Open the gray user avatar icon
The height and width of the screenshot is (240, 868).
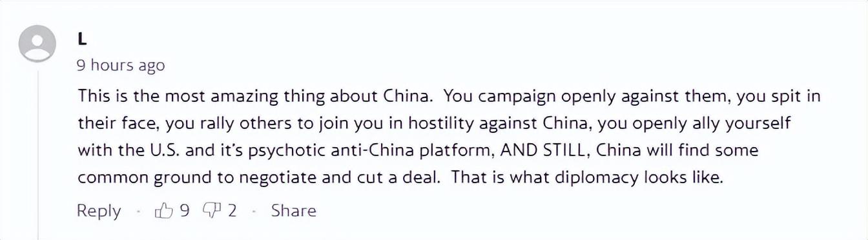tap(37, 44)
